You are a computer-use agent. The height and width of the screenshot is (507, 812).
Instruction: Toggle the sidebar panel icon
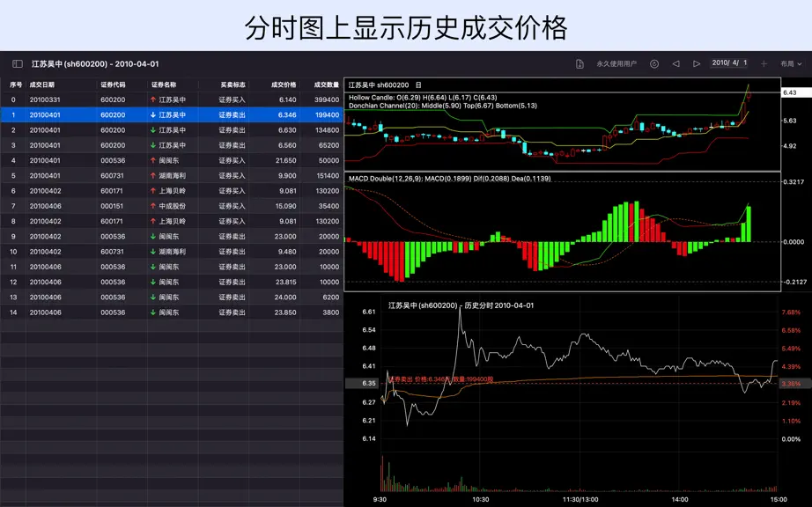[x=18, y=63]
